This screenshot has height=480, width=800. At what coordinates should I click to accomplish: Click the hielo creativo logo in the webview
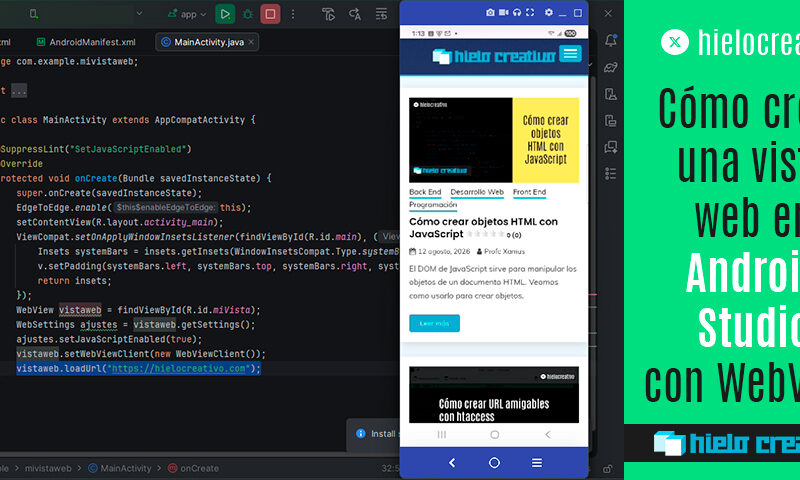coord(494,56)
